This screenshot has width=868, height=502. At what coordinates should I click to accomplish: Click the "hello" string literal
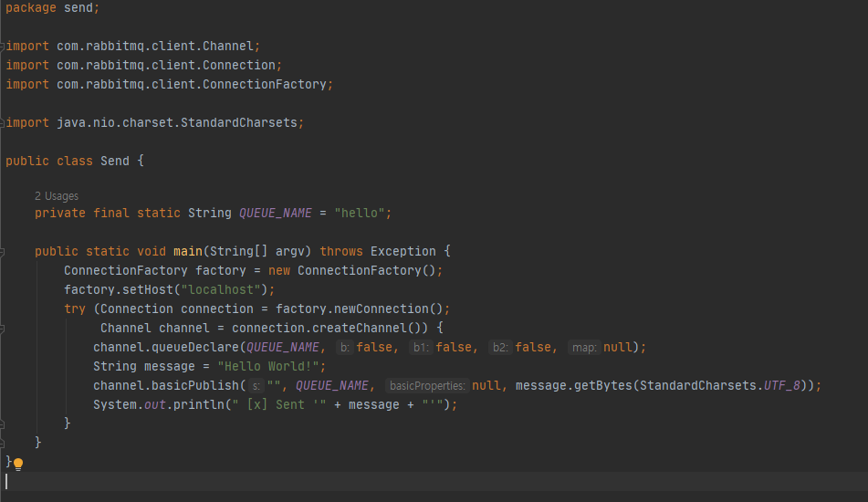click(360, 213)
